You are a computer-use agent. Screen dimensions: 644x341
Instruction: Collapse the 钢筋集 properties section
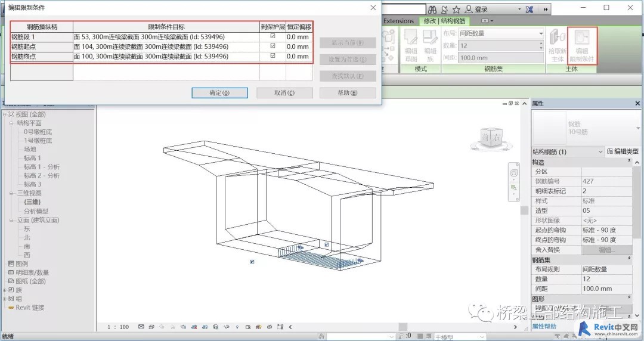(x=629, y=259)
